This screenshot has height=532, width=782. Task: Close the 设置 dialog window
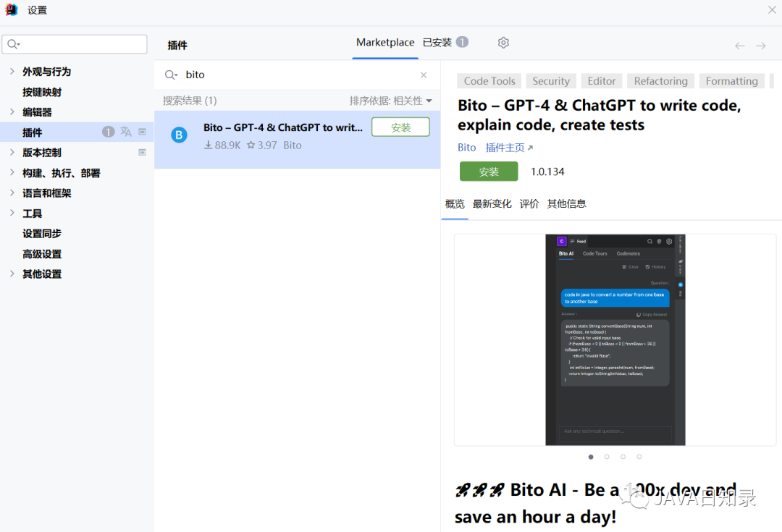pos(772,9)
